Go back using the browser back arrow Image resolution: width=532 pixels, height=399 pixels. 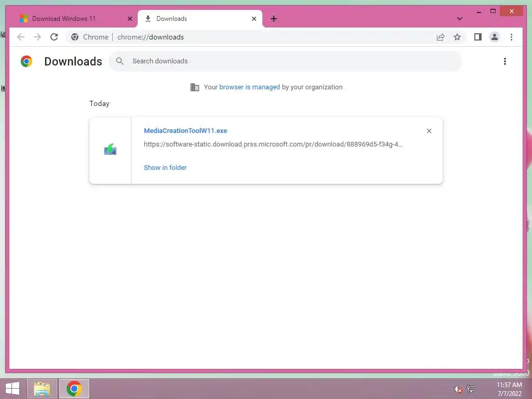tap(21, 37)
